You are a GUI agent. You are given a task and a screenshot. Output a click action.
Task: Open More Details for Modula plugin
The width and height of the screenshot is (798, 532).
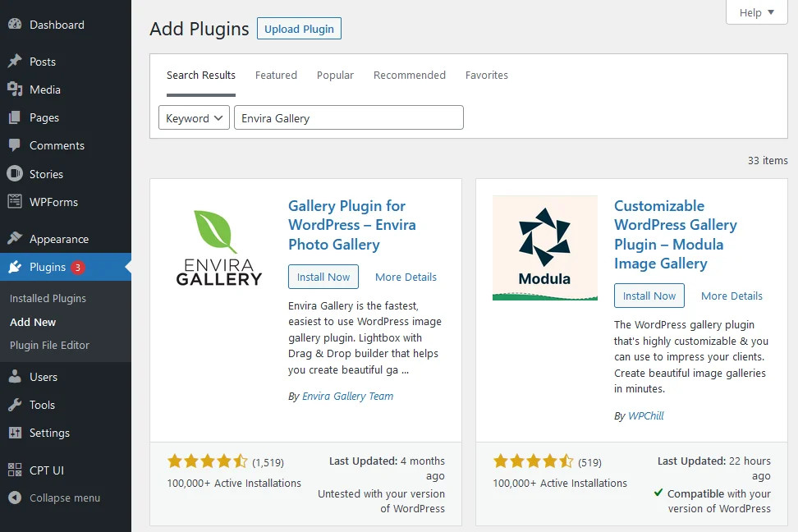pyautogui.click(x=731, y=296)
